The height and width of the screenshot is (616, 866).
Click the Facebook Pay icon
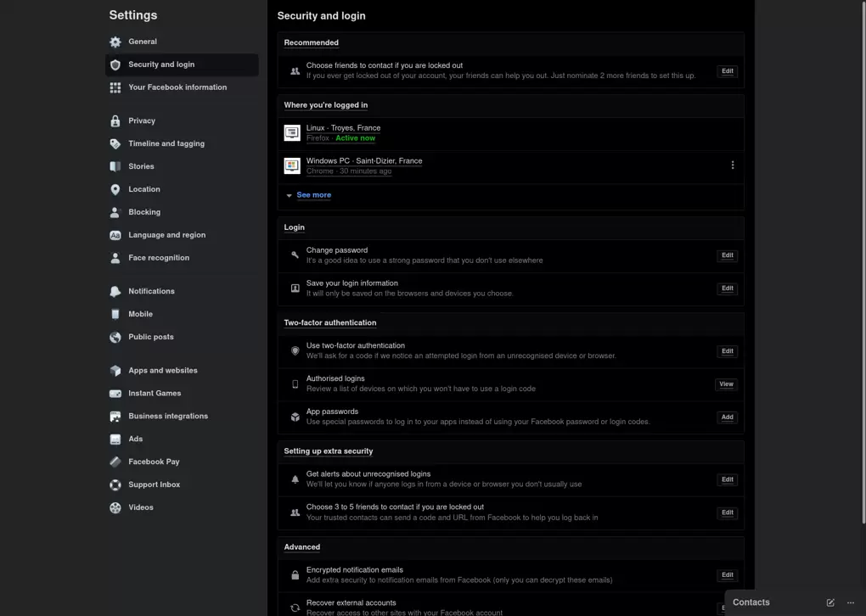[115, 462]
